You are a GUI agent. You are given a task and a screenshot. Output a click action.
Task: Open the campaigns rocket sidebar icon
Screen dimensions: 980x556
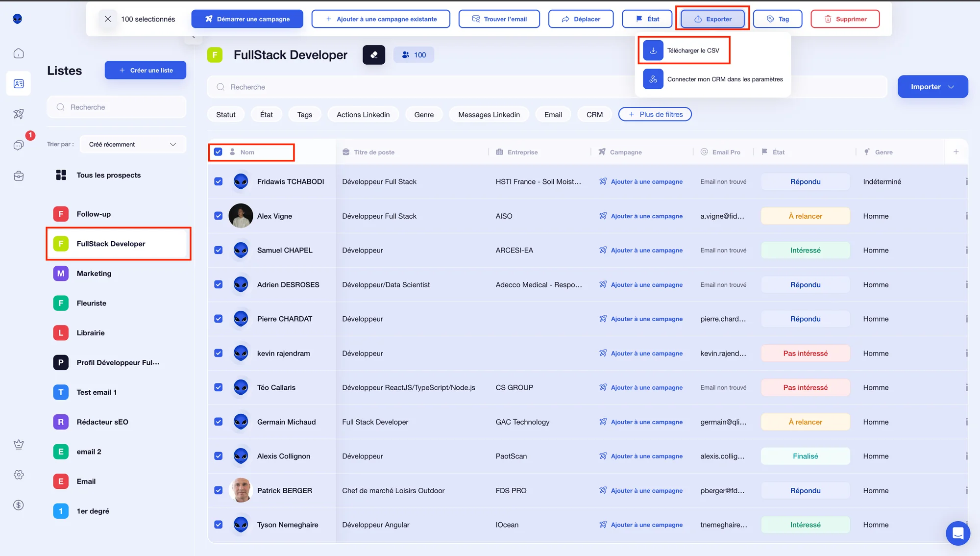coord(19,114)
